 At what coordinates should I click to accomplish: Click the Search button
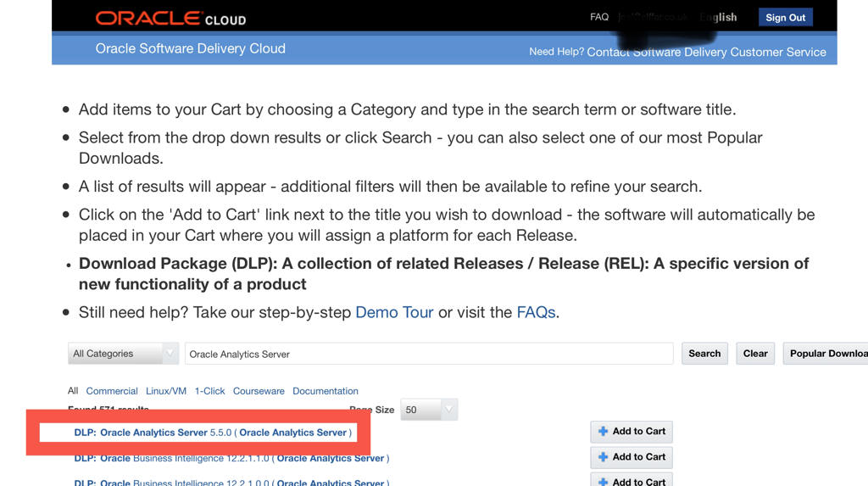(704, 354)
